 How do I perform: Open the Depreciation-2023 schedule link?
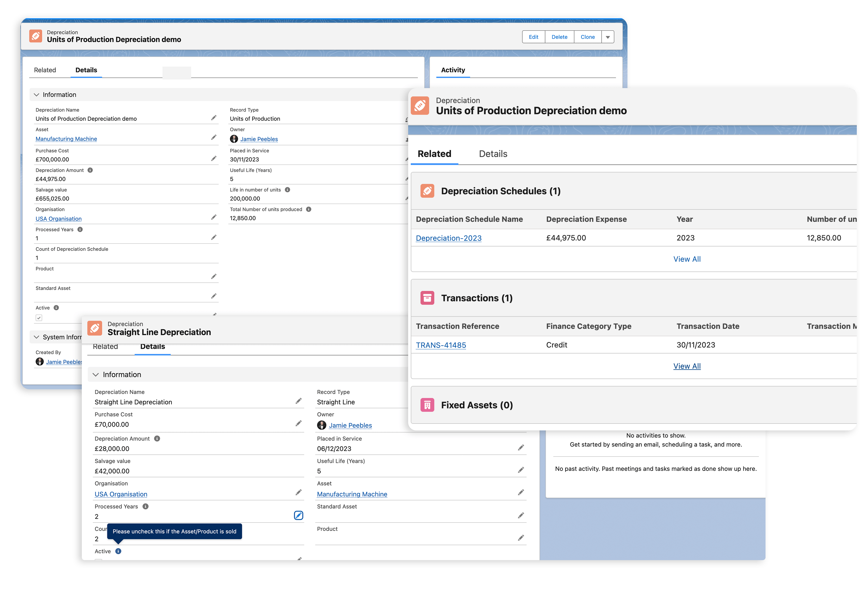tap(448, 238)
